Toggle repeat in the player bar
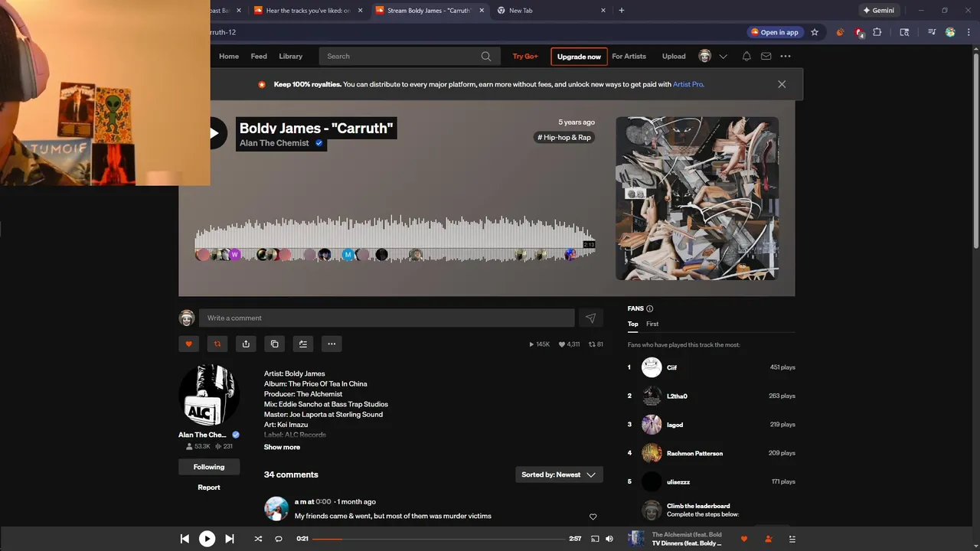Image resolution: width=980 pixels, height=551 pixels. pos(279,539)
